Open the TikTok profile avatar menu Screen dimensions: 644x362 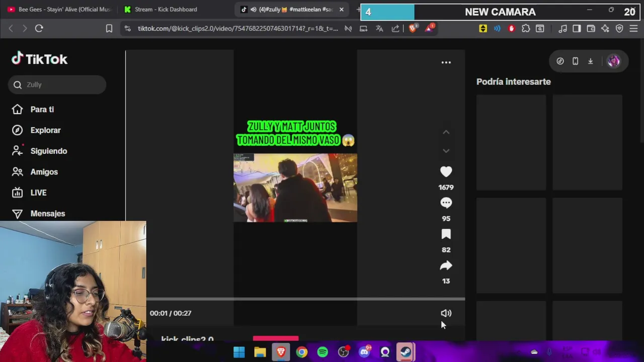pyautogui.click(x=613, y=61)
